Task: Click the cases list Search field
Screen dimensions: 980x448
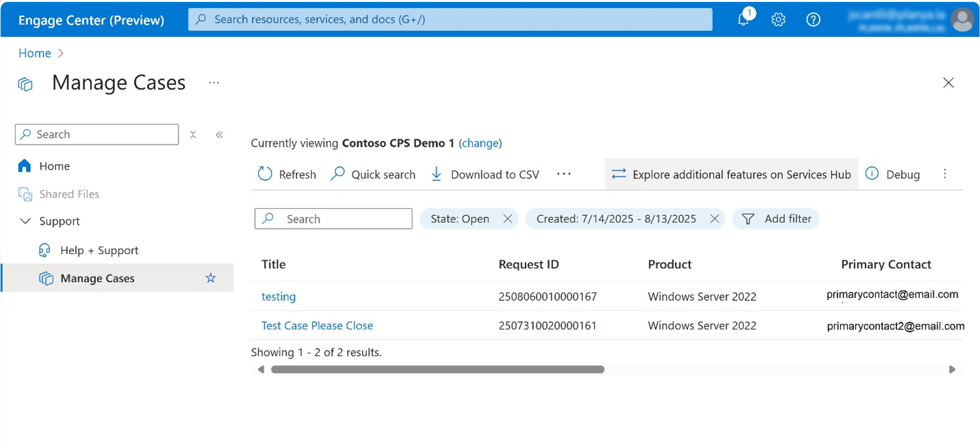Action: [x=333, y=219]
